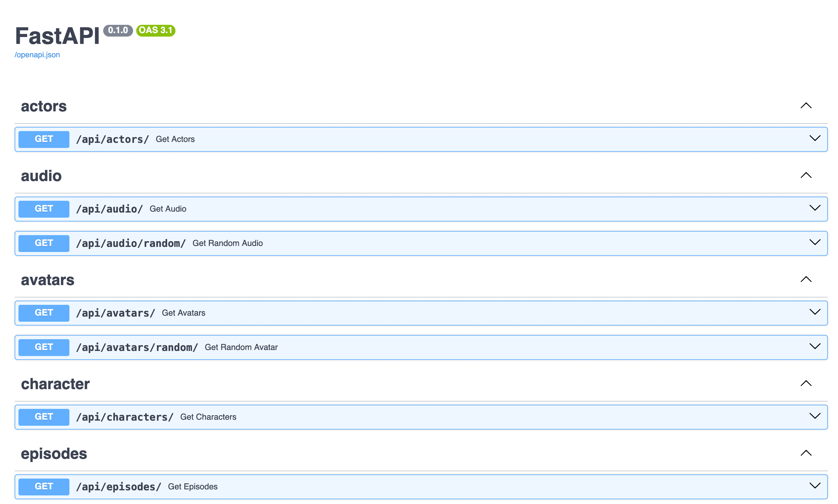This screenshot has width=838, height=504.
Task: Collapse the audio section chevron
Action: tap(806, 175)
